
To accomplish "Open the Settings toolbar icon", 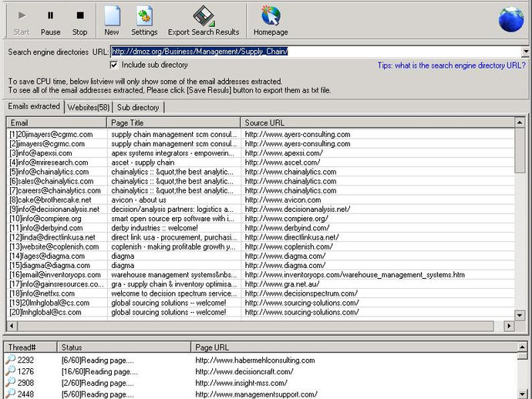I will tap(144, 21).
